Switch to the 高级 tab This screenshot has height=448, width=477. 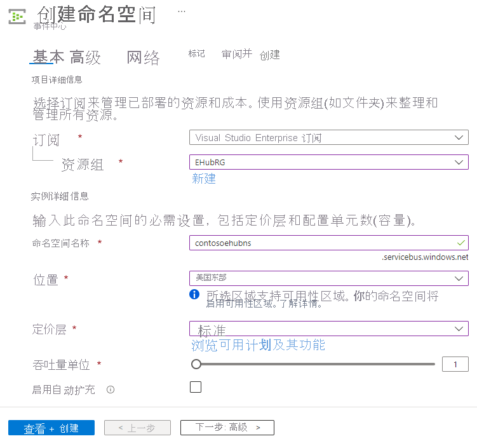85,58
